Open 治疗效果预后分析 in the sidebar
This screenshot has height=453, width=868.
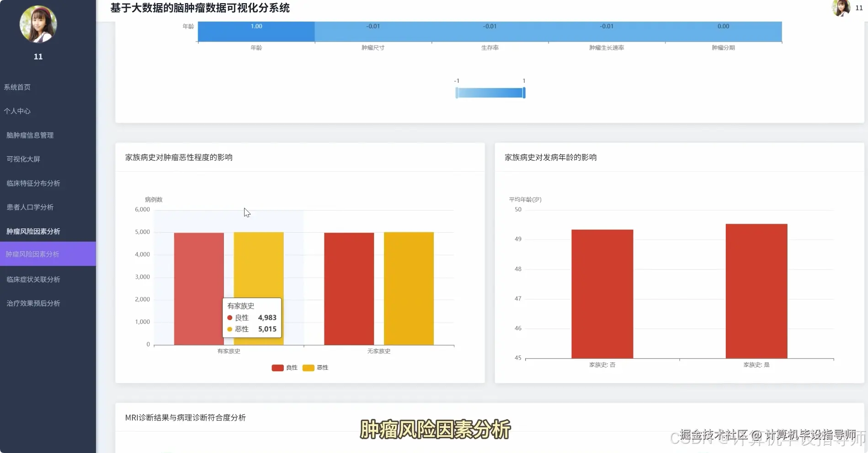pyautogui.click(x=33, y=303)
